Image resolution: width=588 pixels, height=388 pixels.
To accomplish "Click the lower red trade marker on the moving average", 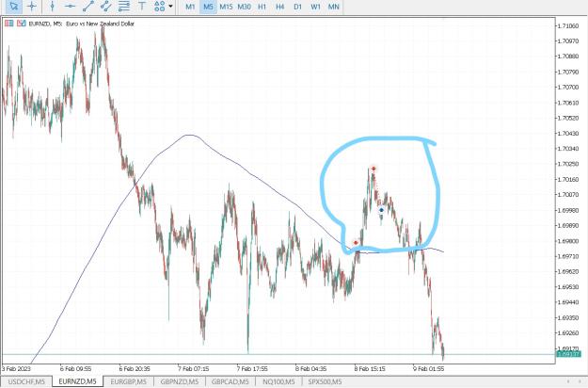I will point(356,243).
